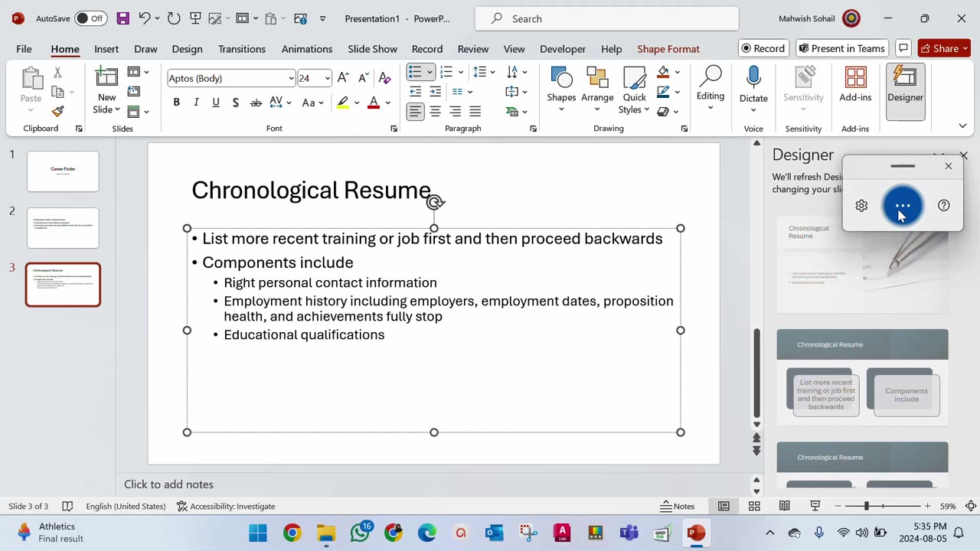Click the Save icon in the title bar

122,18
